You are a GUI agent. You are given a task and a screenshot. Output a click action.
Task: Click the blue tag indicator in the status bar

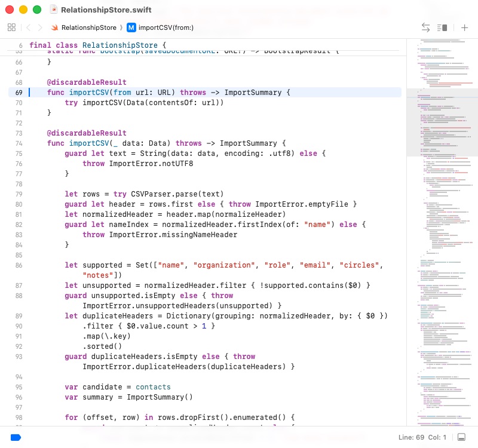(16, 437)
